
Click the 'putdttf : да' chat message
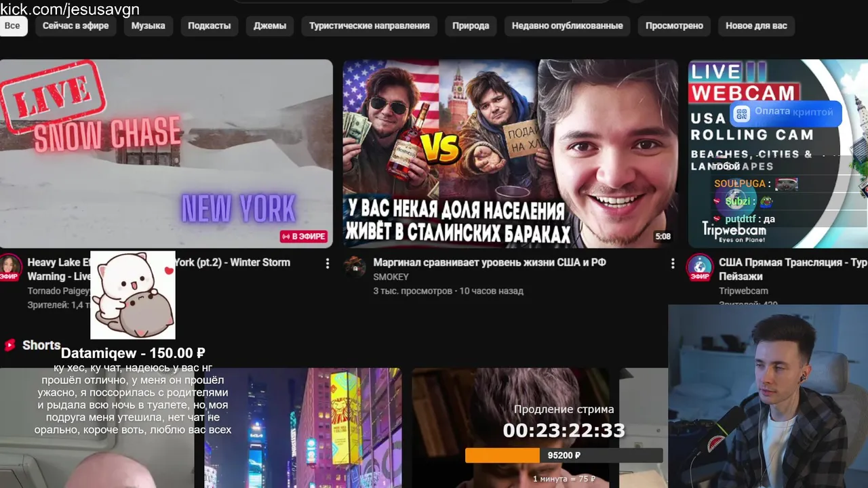point(743,219)
